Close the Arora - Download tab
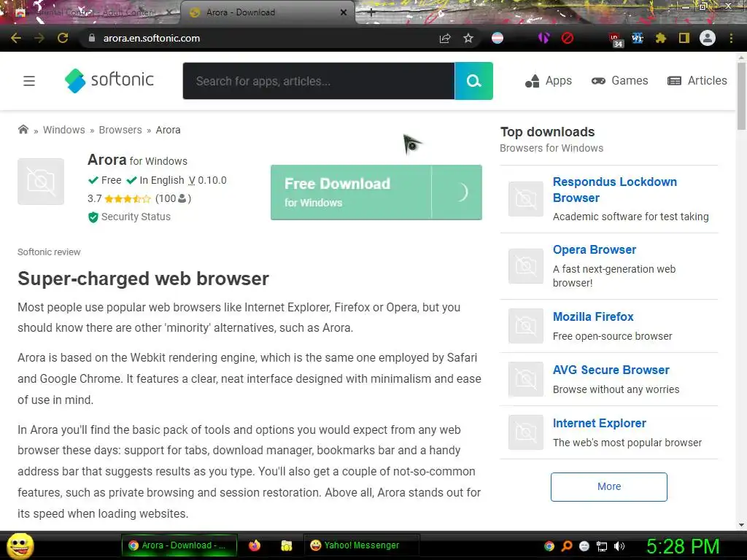The image size is (747, 560). (x=344, y=12)
